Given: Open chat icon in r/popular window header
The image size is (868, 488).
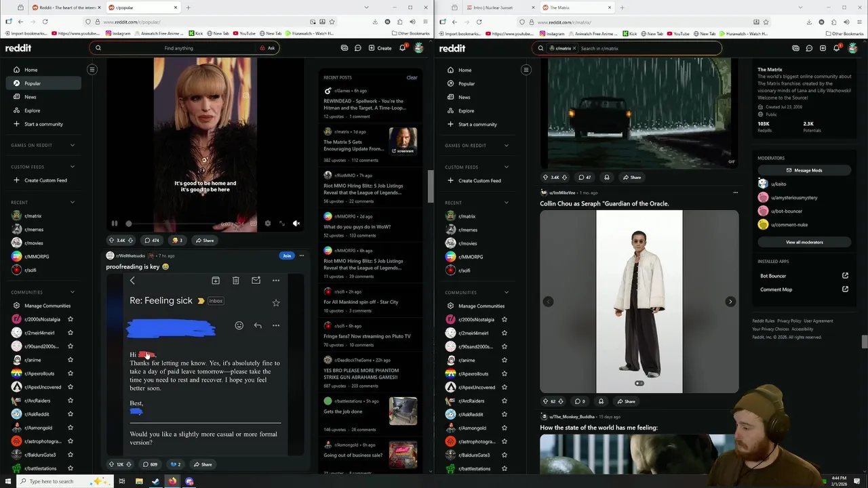Looking at the screenshot, I should coord(358,48).
